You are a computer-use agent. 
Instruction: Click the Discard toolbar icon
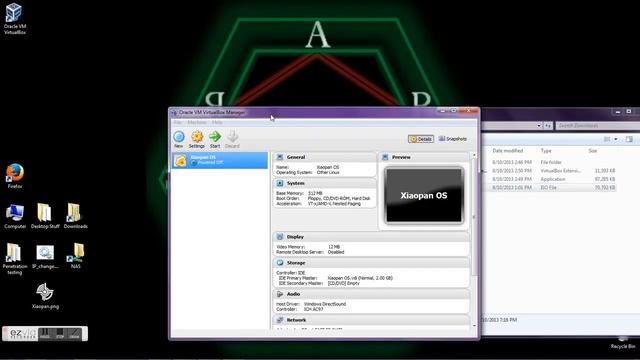(232, 139)
